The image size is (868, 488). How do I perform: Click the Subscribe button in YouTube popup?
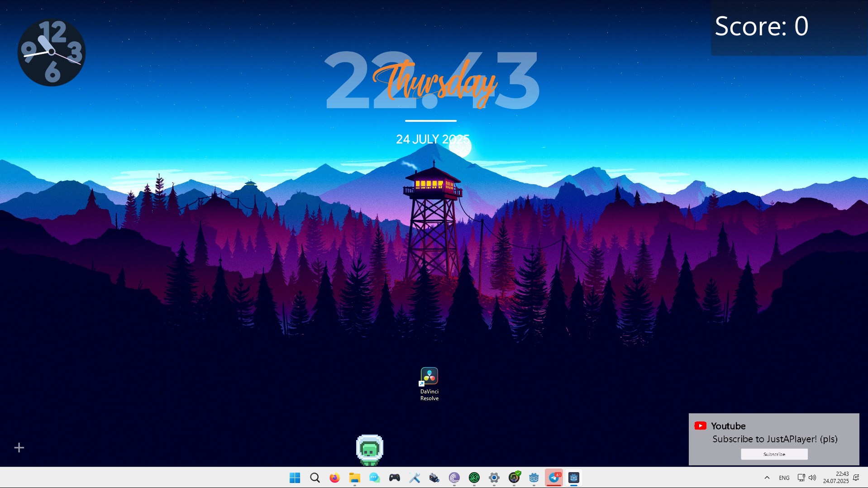[774, 454]
